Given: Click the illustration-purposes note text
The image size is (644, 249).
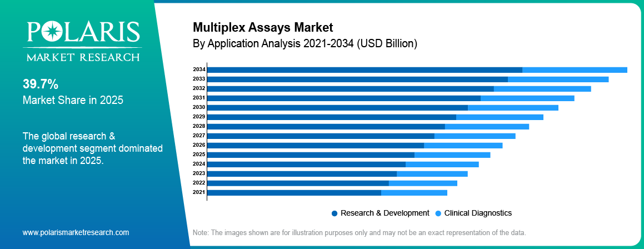Looking at the screenshot, I should pyautogui.click(x=360, y=232).
